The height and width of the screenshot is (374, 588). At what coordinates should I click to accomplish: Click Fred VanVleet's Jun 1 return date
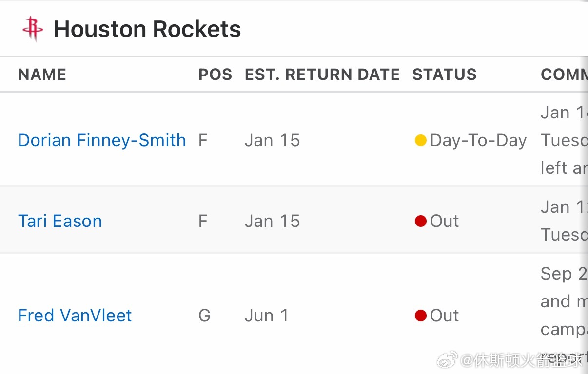click(266, 316)
